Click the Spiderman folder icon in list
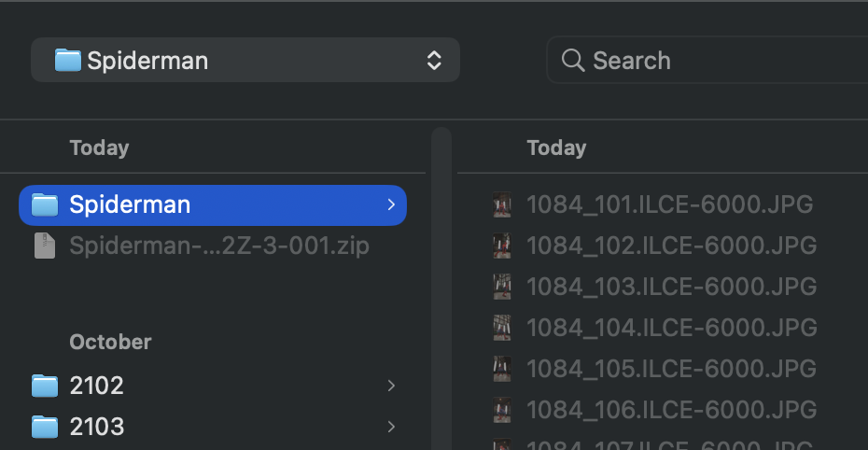This screenshot has width=868, height=450. point(45,204)
